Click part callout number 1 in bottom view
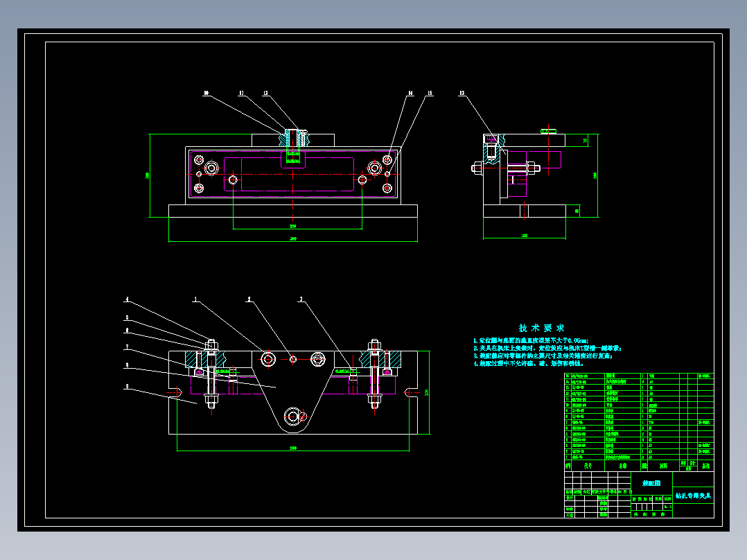 [x=195, y=299]
